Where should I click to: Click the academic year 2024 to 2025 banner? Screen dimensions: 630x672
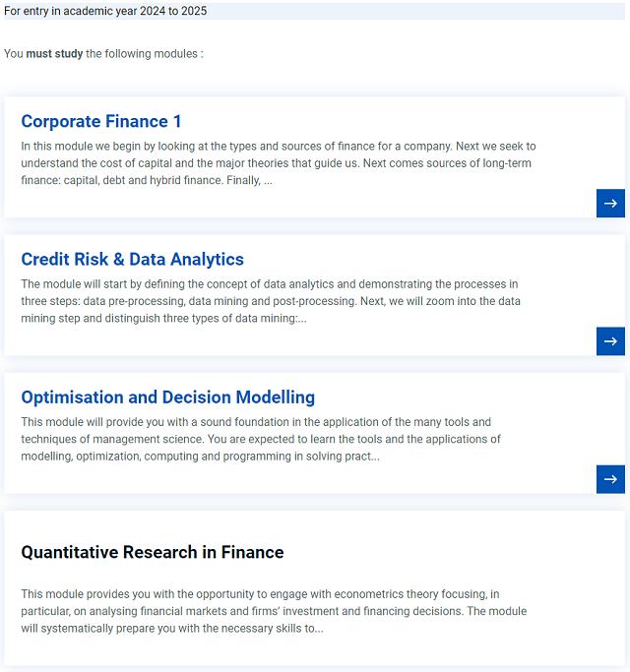105,11
